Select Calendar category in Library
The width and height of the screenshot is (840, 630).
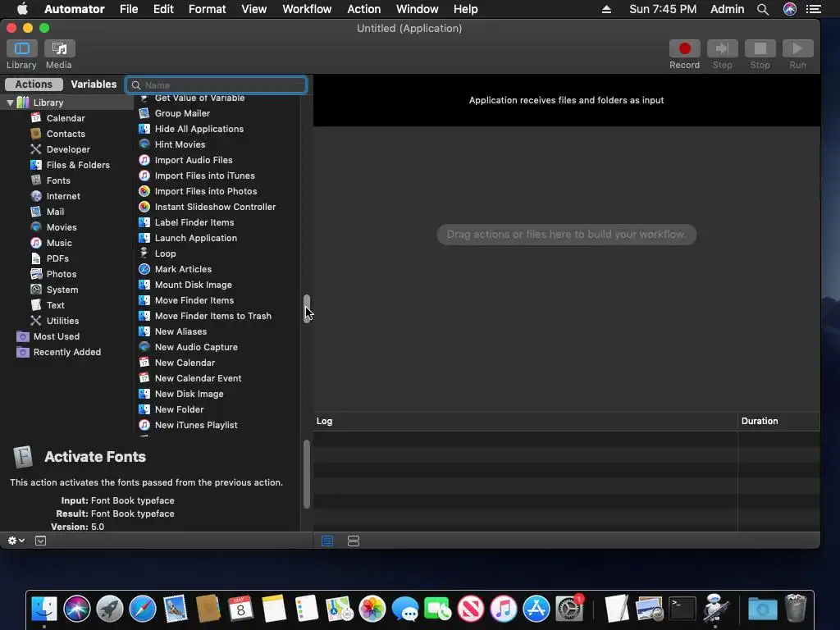(x=66, y=118)
